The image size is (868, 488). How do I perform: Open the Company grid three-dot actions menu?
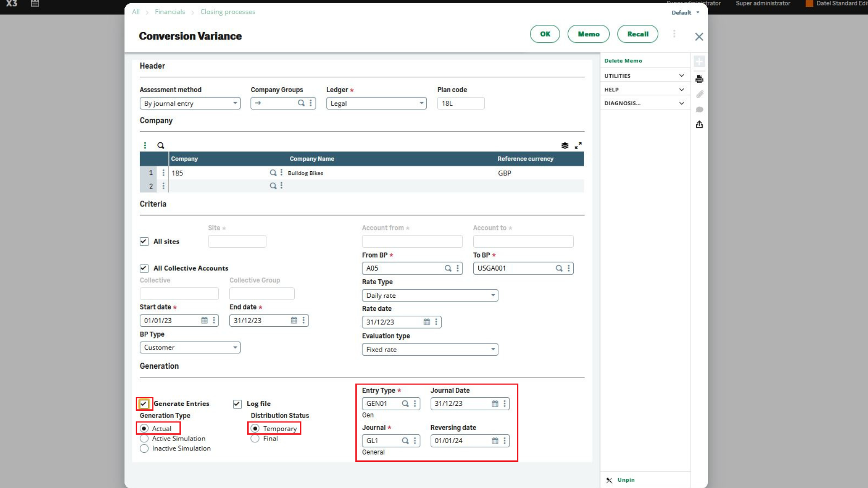(145, 145)
